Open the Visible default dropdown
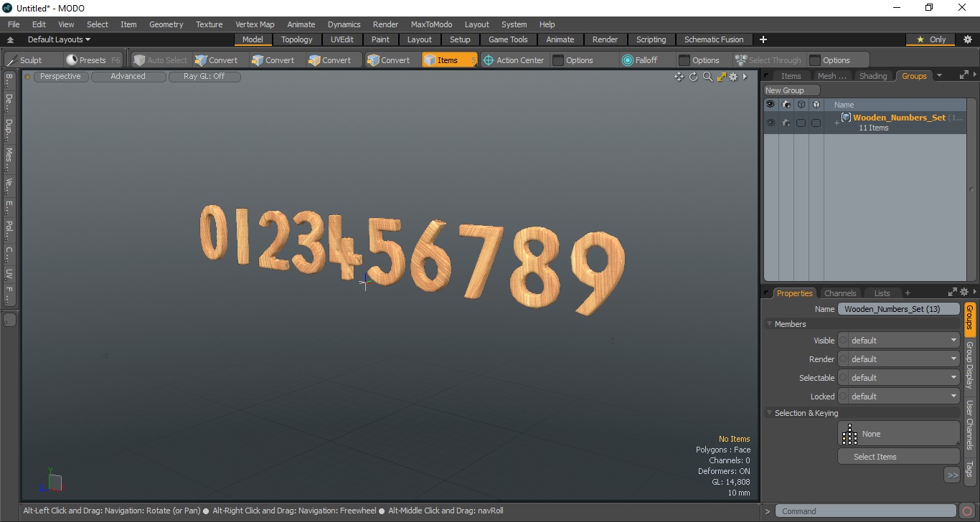 904,341
